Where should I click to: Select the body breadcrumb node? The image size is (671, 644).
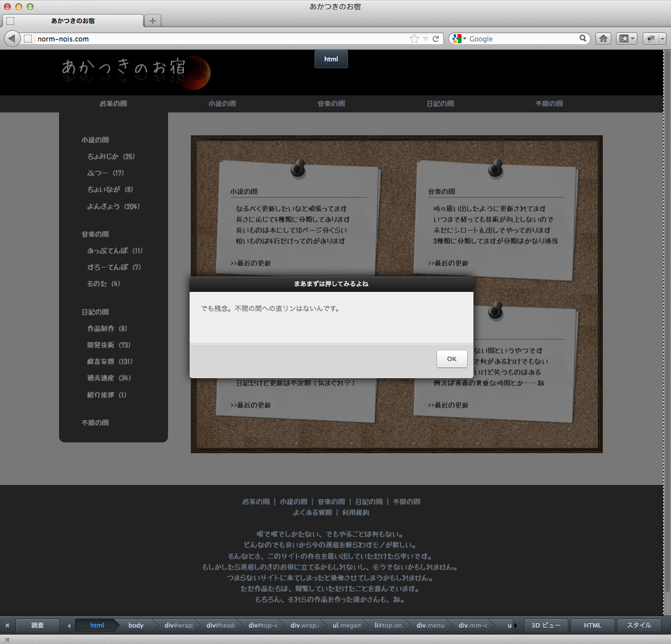coord(136,625)
